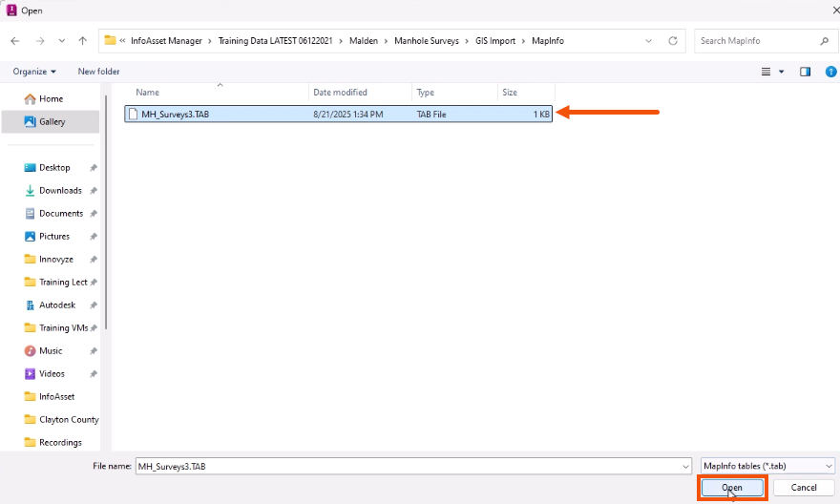Open the Recordings folder shortcut

coord(60,442)
